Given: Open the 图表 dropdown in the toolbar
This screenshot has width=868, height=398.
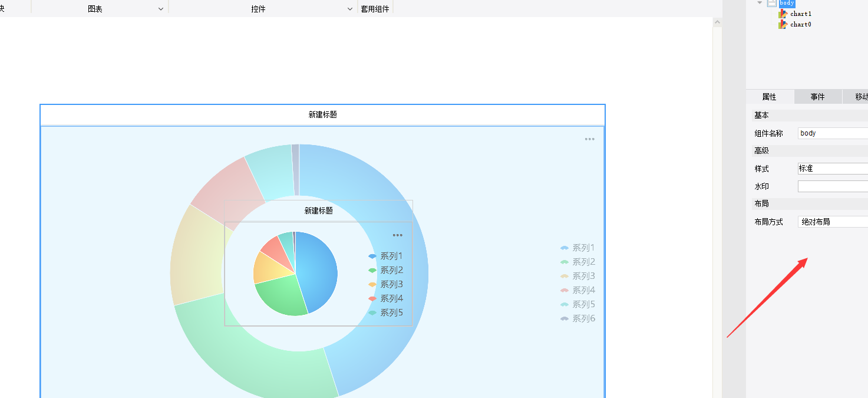Looking at the screenshot, I should (x=161, y=9).
